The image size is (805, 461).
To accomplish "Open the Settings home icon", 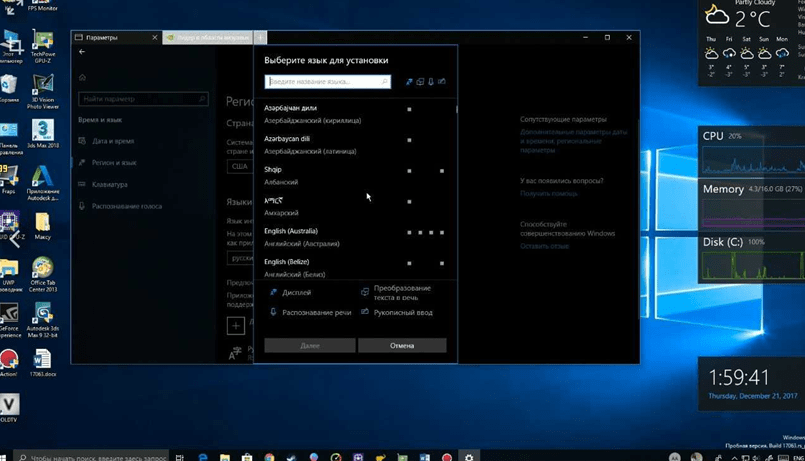I will (82, 77).
